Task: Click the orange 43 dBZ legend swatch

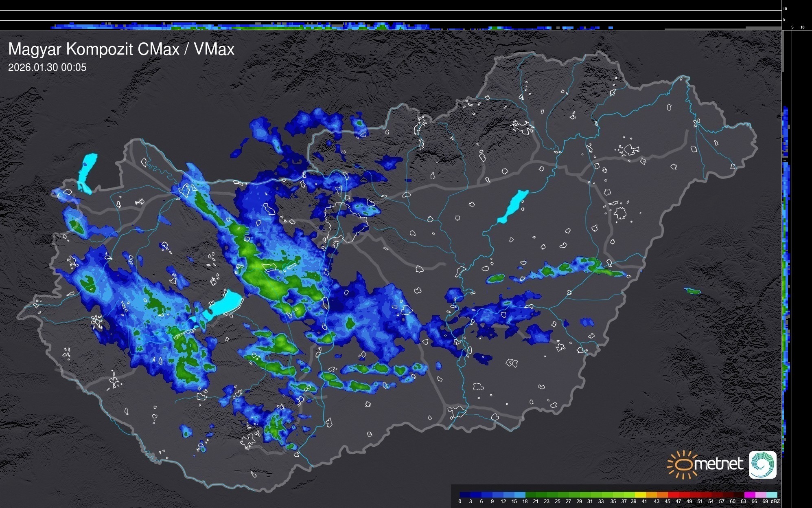Action: (662, 495)
